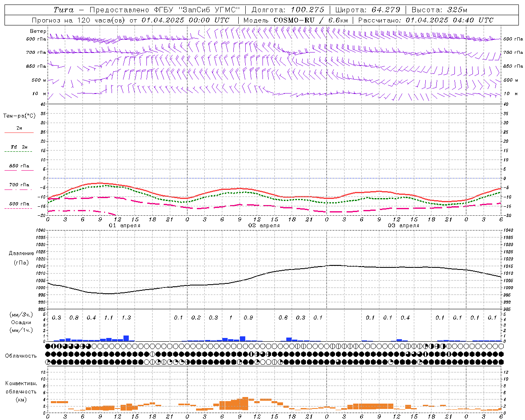This screenshot has height=420, width=525.
Task: Click the "(мм/1ч.)" precipitation unit label
Action: coord(21,330)
